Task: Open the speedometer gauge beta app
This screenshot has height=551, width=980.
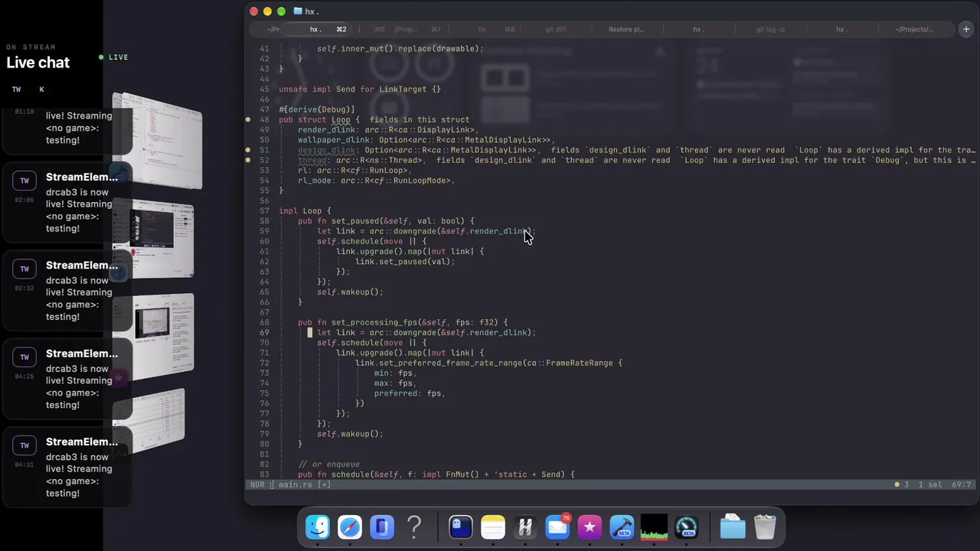Action: (686, 527)
